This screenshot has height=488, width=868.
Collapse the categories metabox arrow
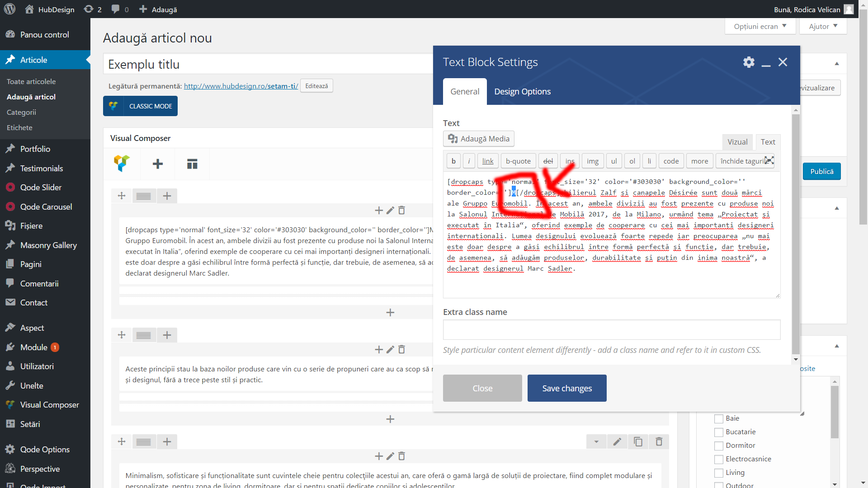click(x=837, y=346)
